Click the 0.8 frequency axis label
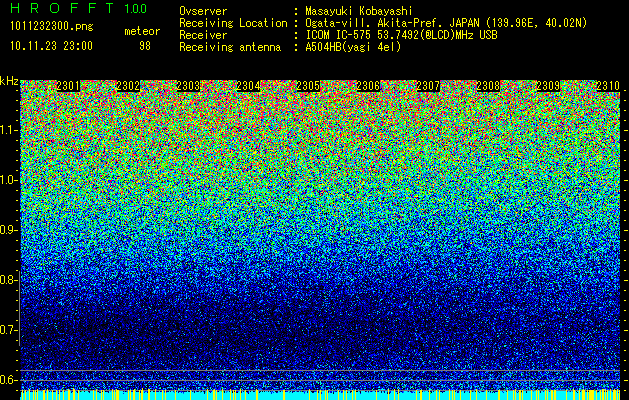This screenshot has height=400, width=629. coord(8,280)
